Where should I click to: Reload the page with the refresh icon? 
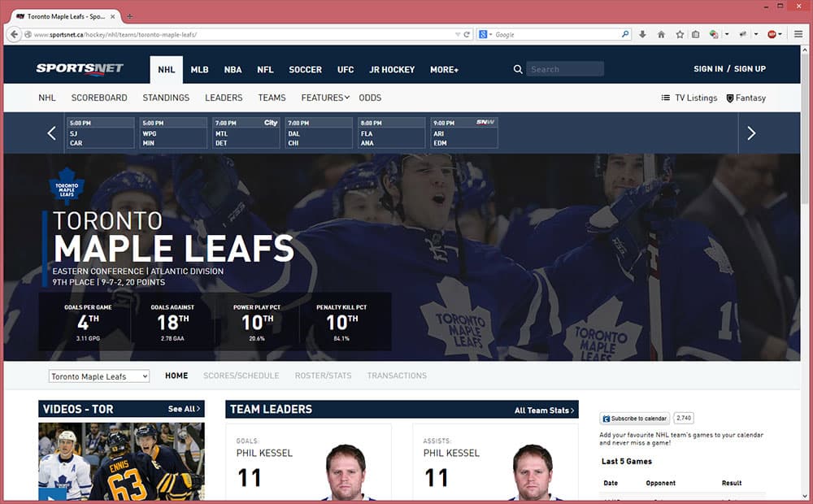[x=467, y=34]
